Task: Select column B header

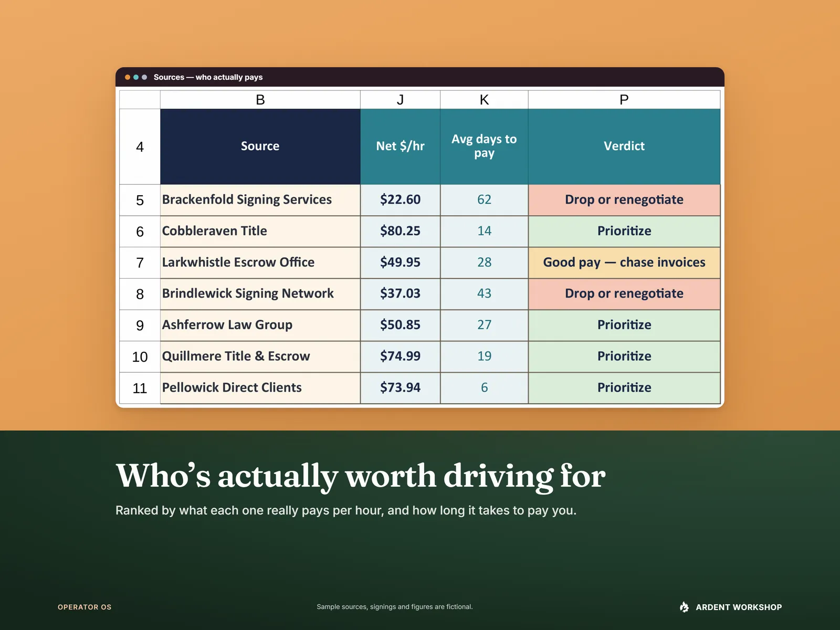Action: (x=260, y=100)
